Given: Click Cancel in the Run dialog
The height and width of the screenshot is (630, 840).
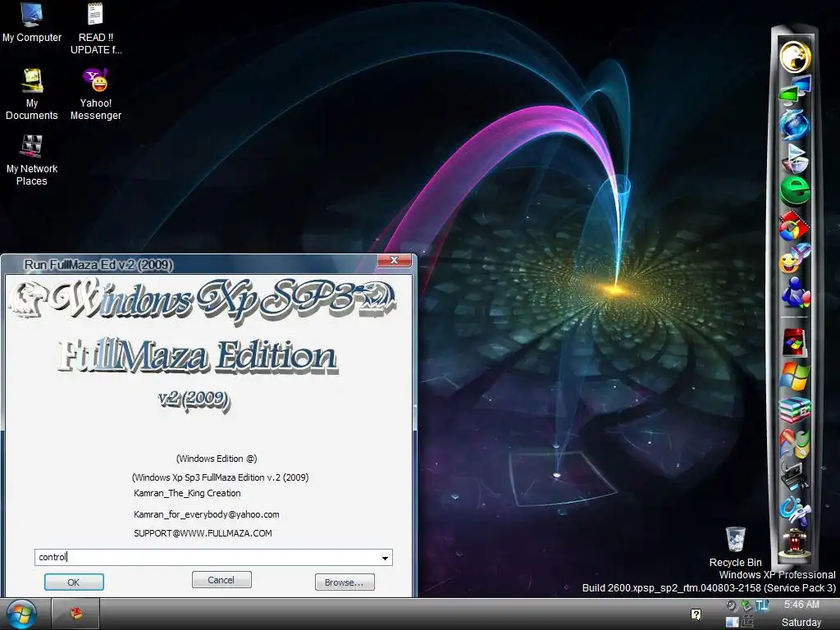Looking at the screenshot, I should (221, 580).
